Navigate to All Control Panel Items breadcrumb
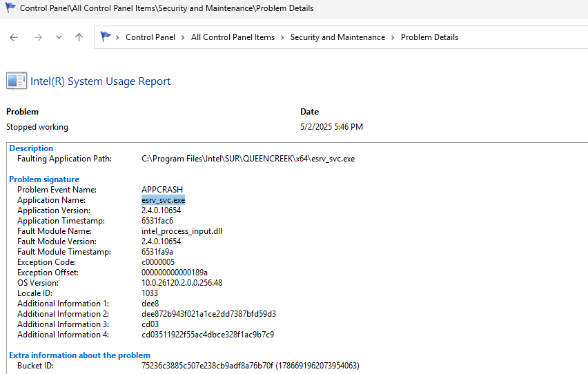 point(233,37)
